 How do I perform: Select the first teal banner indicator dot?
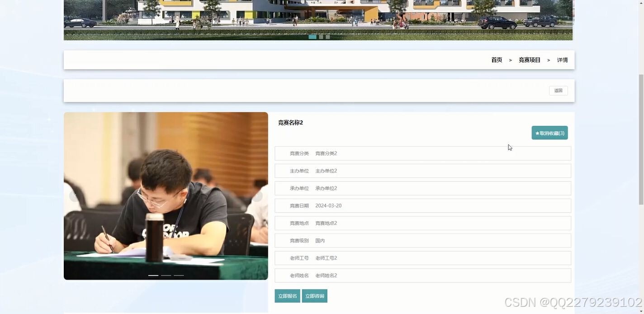pos(313,37)
